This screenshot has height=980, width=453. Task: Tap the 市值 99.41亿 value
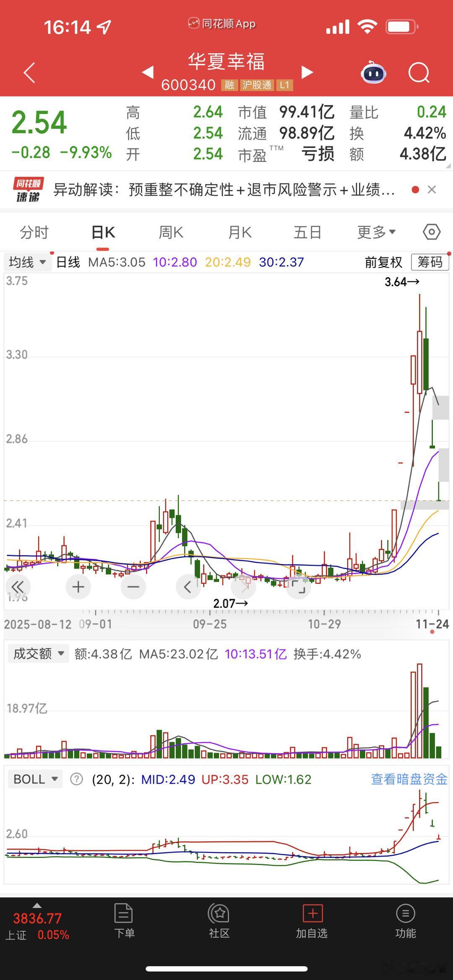point(307,112)
